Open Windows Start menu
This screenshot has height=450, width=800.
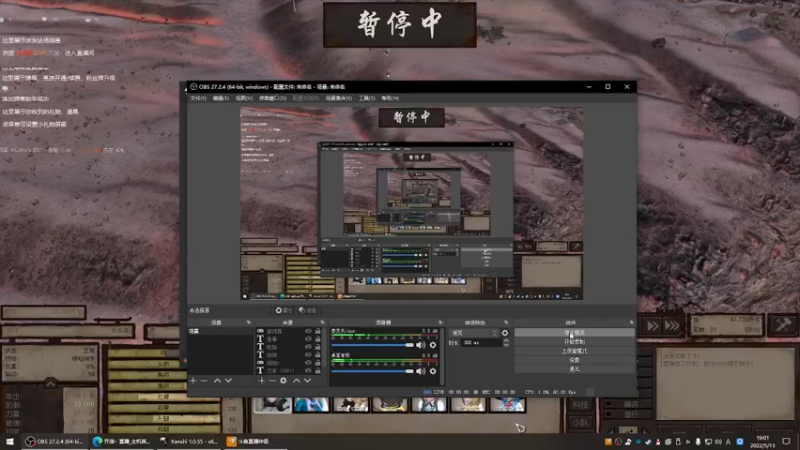pos(10,441)
